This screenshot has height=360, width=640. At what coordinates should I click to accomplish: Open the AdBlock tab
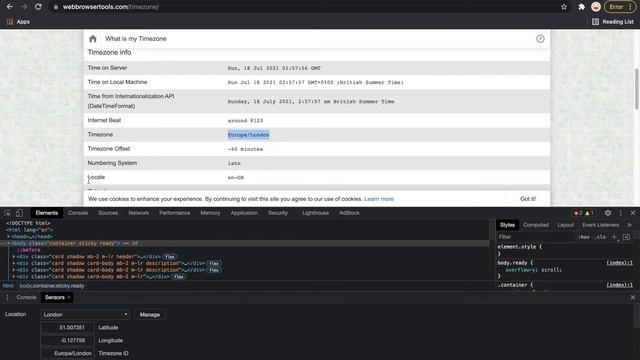[x=349, y=213]
